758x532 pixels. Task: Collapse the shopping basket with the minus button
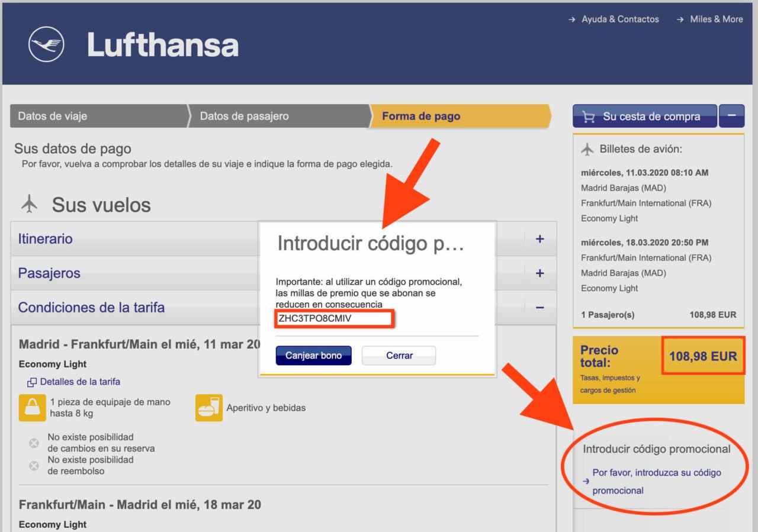pos(732,116)
